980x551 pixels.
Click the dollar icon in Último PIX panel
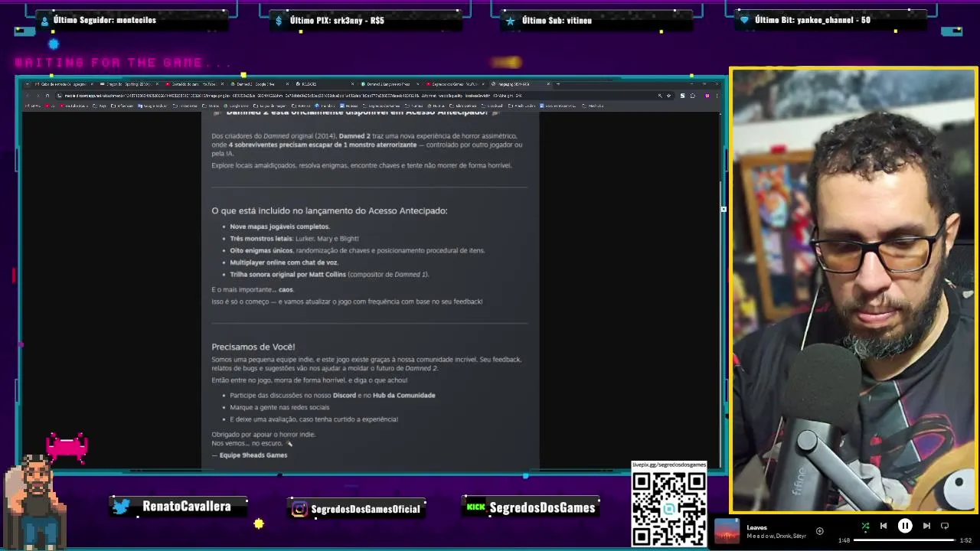279,21
